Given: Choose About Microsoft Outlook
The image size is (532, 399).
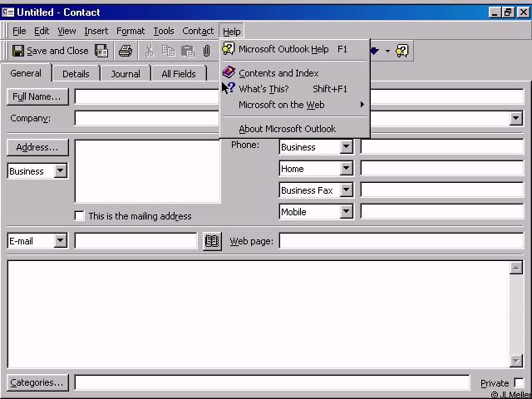Looking at the screenshot, I should coord(293,129).
